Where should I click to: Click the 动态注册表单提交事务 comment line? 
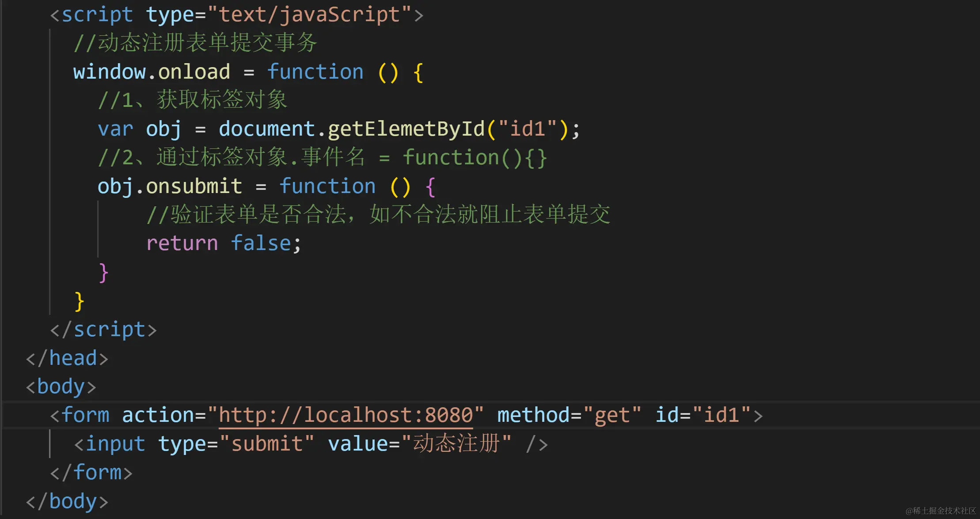[x=195, y=43]
